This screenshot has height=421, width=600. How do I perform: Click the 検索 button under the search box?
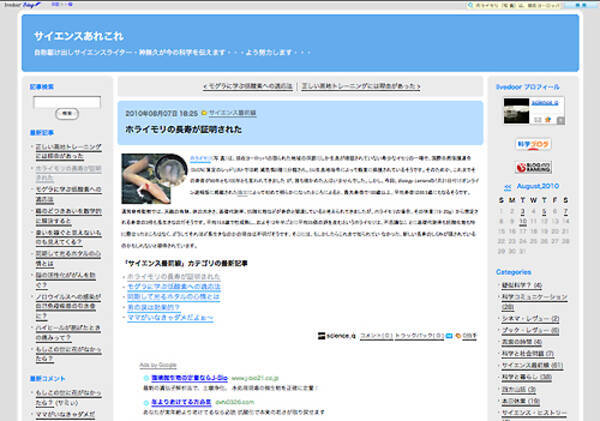(67, 114)
